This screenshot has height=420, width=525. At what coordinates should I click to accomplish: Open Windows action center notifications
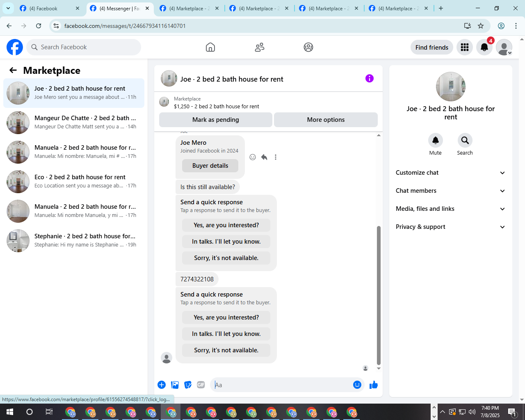pos(512,412)
